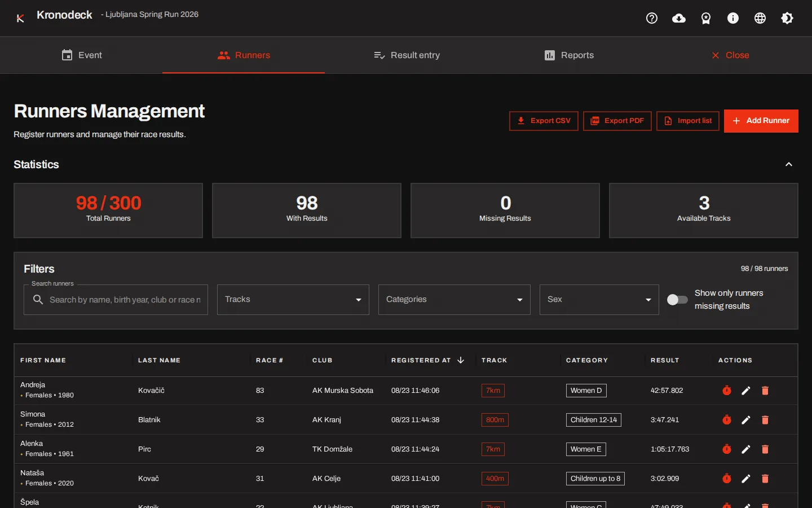The height and width of the screenshot is (508, 812).
Task: Click the Available Tracks card
Action: coord(704,211)
